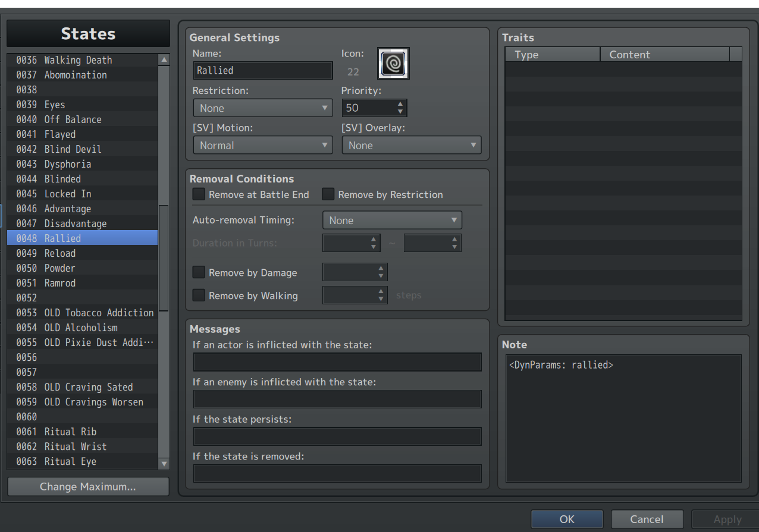Click the state persists message field
This screenshot has height=532, width=759.
(337, 436)
